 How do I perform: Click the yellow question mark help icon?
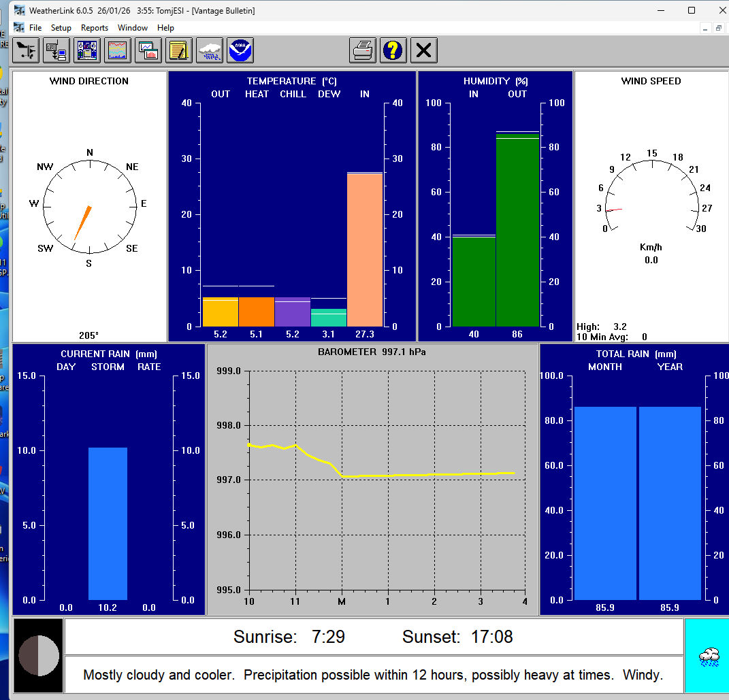click(393, 50)
